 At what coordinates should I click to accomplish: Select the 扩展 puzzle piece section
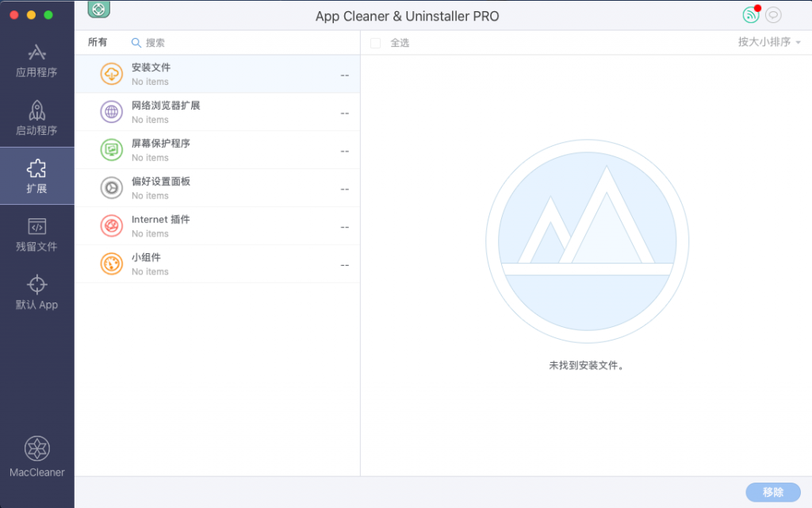pyautogui.click(x=36, y=175)
